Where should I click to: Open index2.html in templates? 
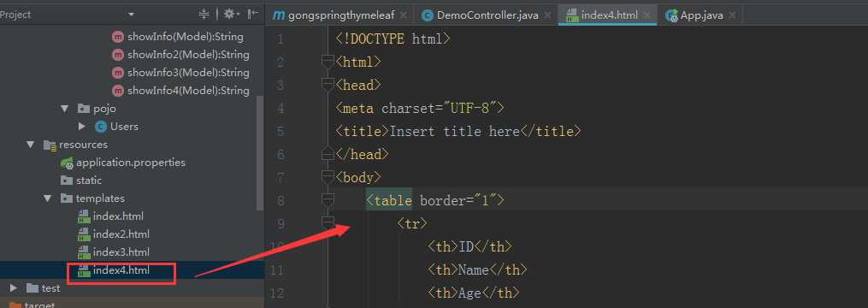tap(121, 234)
